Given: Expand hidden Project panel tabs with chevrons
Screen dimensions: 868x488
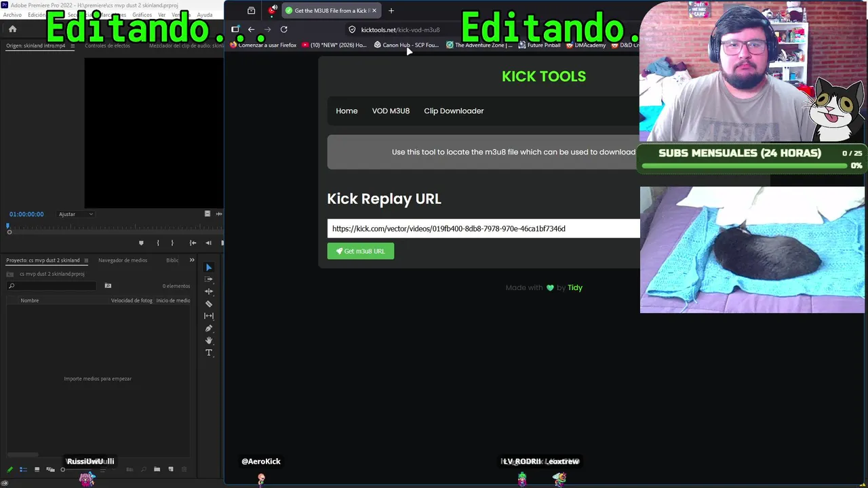Looking at the screenshot, I should tap(192, 260).
